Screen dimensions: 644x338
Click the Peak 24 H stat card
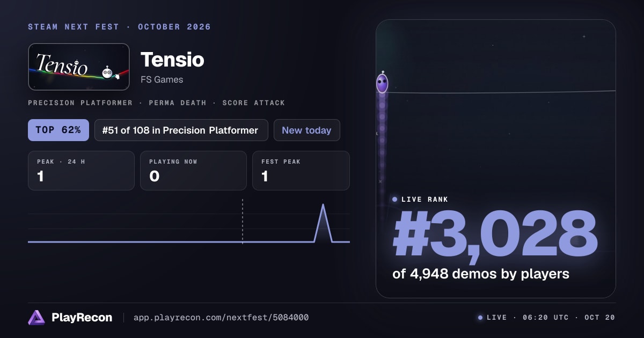(81, 171)
